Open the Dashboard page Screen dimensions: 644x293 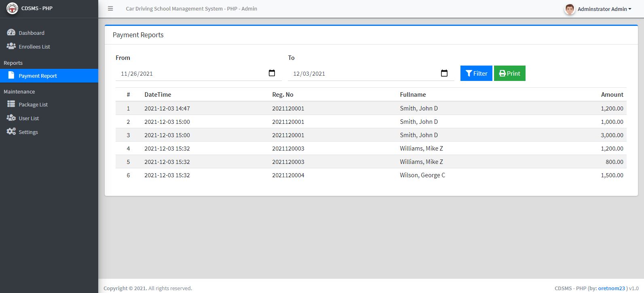(49, 33)
